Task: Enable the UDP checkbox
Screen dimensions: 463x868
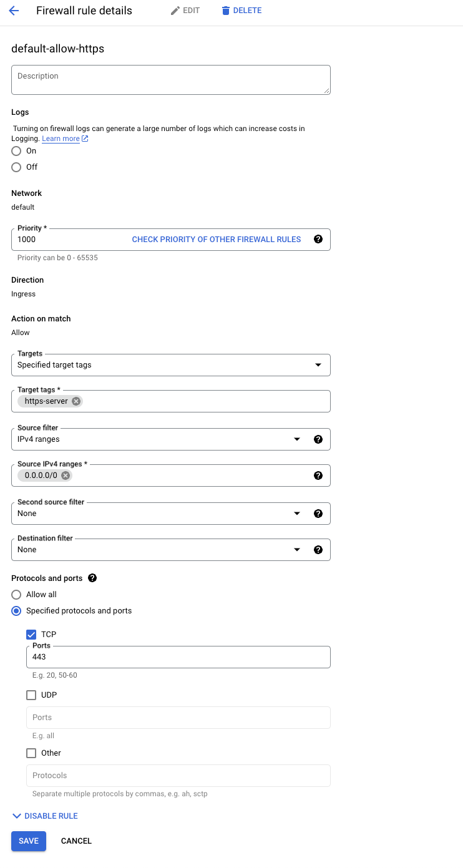Action: [31, 695]
